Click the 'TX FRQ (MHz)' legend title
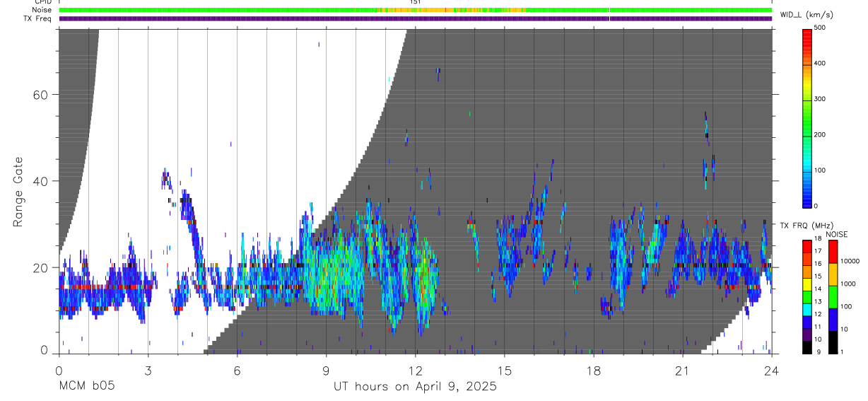The image size is (868, 401). (806, 226)
